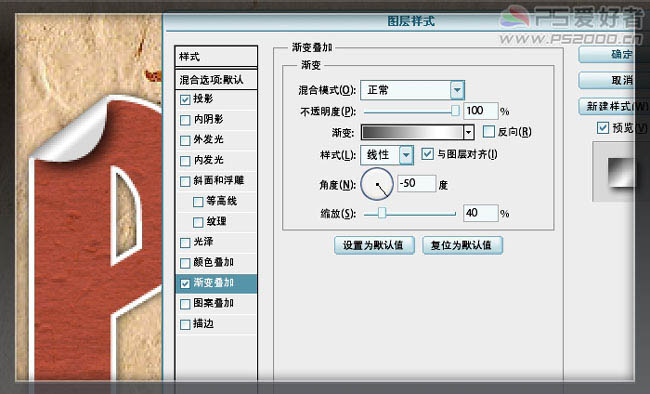Select the 描边 row label

point(203,323)
